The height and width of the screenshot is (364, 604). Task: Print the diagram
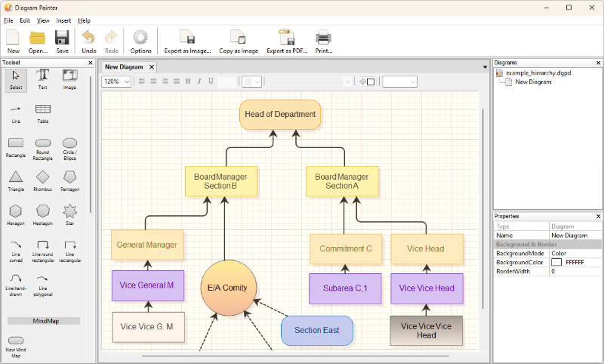324,42
